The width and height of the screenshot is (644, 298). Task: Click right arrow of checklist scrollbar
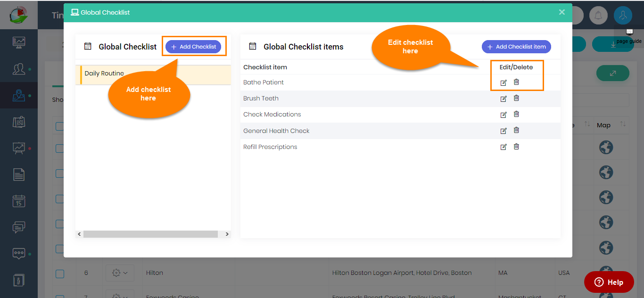[x=227, y=234]
